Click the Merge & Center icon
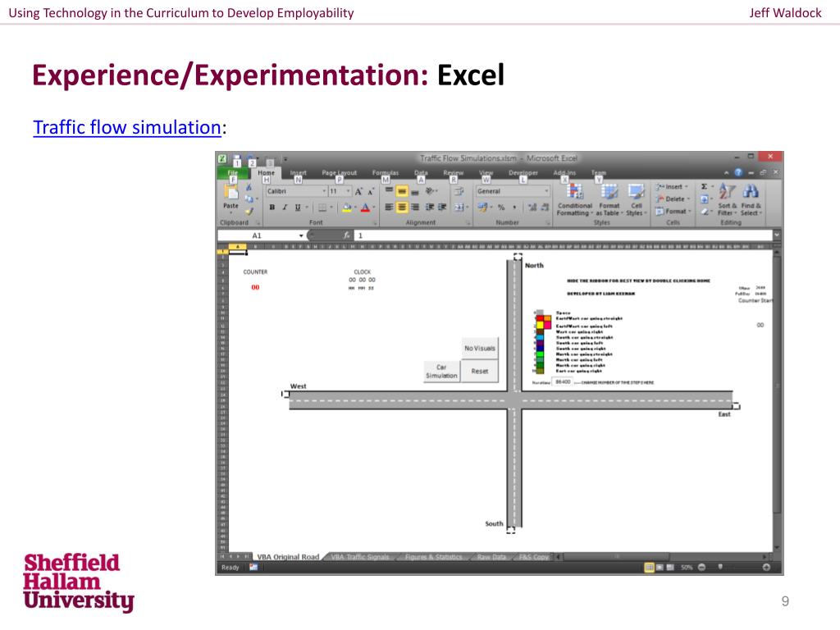Viewport: 840px width, 630px height. 459,208
